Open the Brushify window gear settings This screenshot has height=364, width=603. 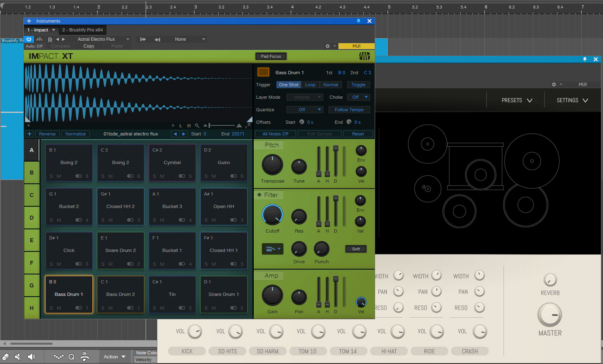(x=554, y=84)
